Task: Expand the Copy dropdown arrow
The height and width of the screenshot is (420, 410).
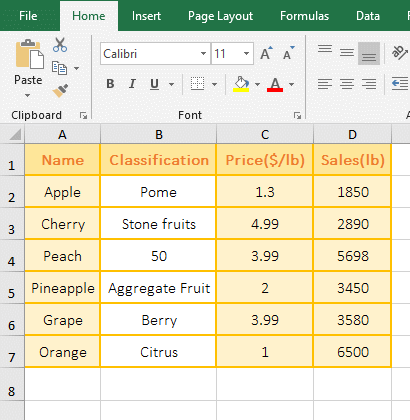Action: tap(76, 68)
